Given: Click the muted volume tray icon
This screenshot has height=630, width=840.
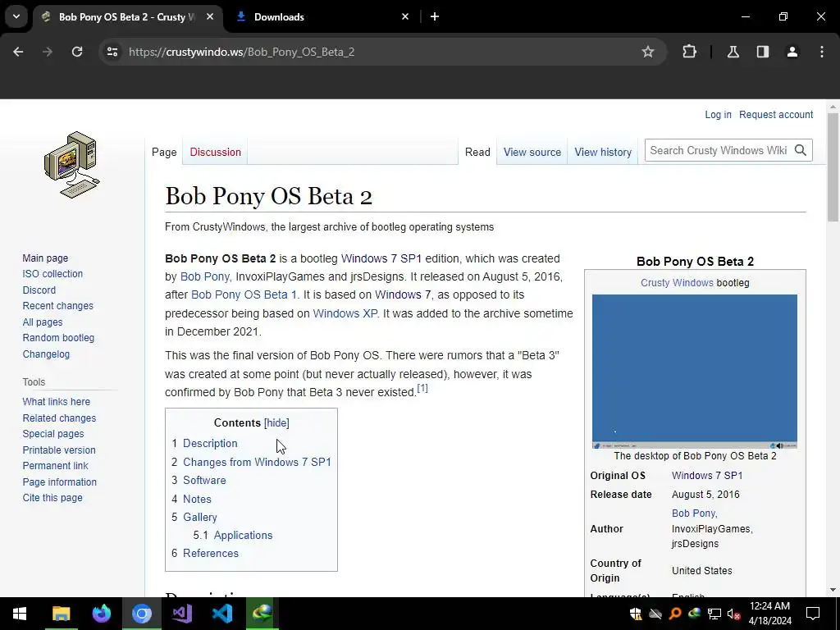Looking at the screenshot, I should 733,614.
